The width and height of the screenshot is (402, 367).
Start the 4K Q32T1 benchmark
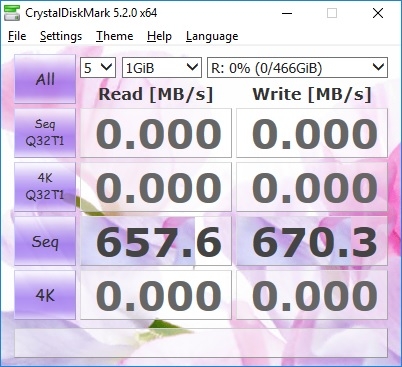click(x=45, y=187)
